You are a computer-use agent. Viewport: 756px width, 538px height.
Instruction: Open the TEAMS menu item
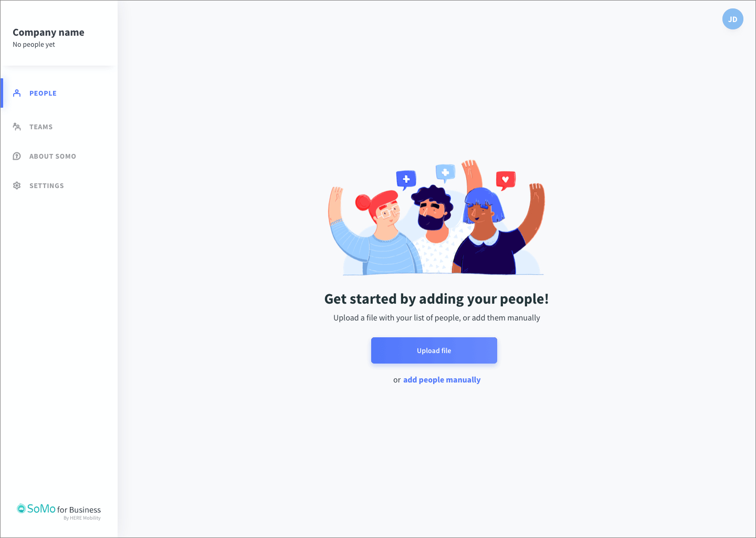tap(41, 127)
